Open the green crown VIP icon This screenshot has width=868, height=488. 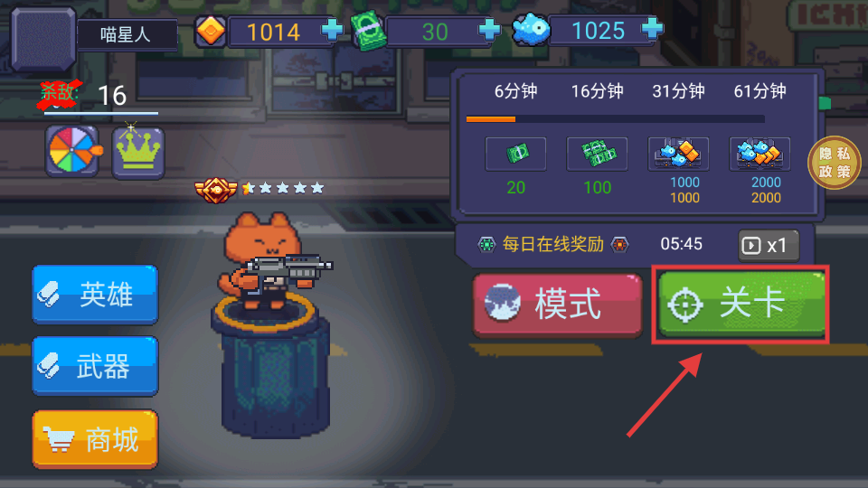pyautogui.click(x=137, y=152)
